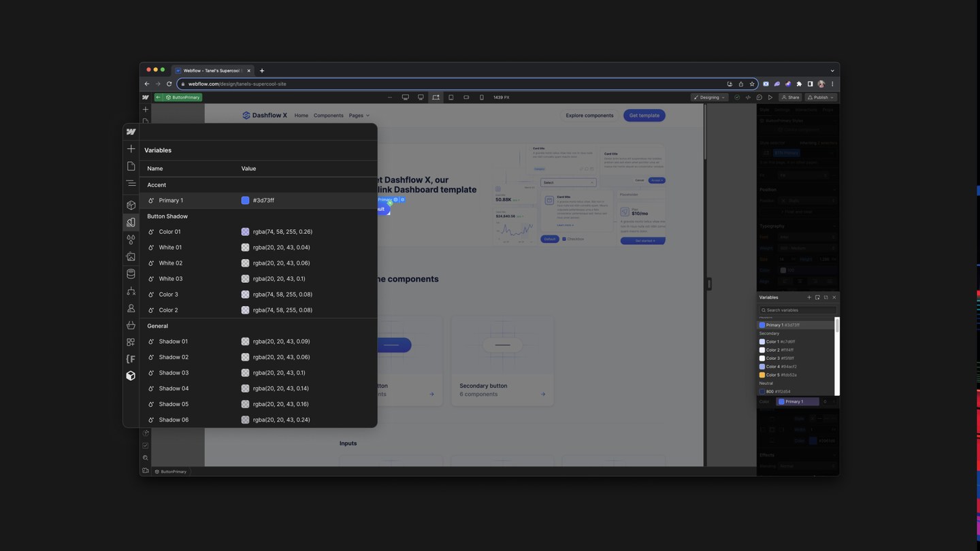Open the Components panel

[x=131, y=205]
